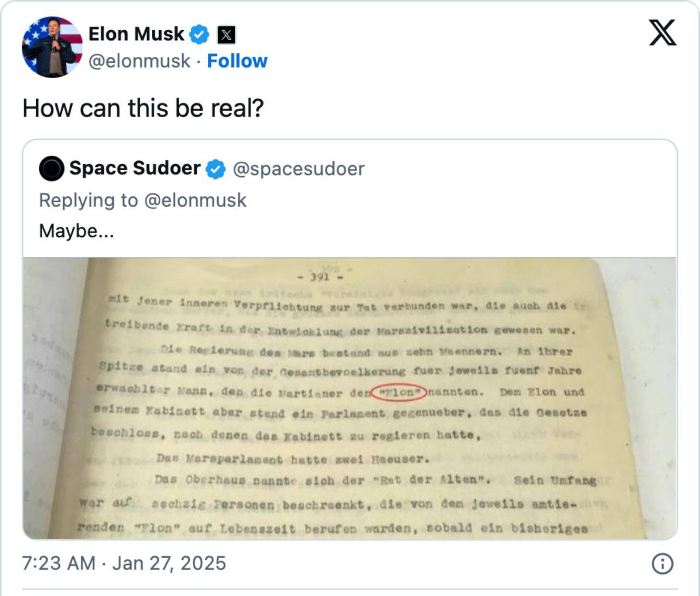This screenshot has height=596, width=700.
Task: Open the tweet timestamp 7:23 AM · Jan 27, 2025
Action: [x=124, y=563]
